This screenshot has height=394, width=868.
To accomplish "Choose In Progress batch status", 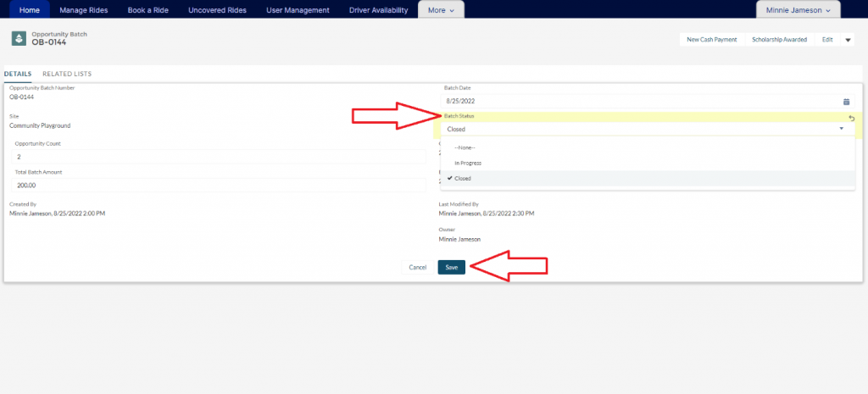I will click(468, 163).
